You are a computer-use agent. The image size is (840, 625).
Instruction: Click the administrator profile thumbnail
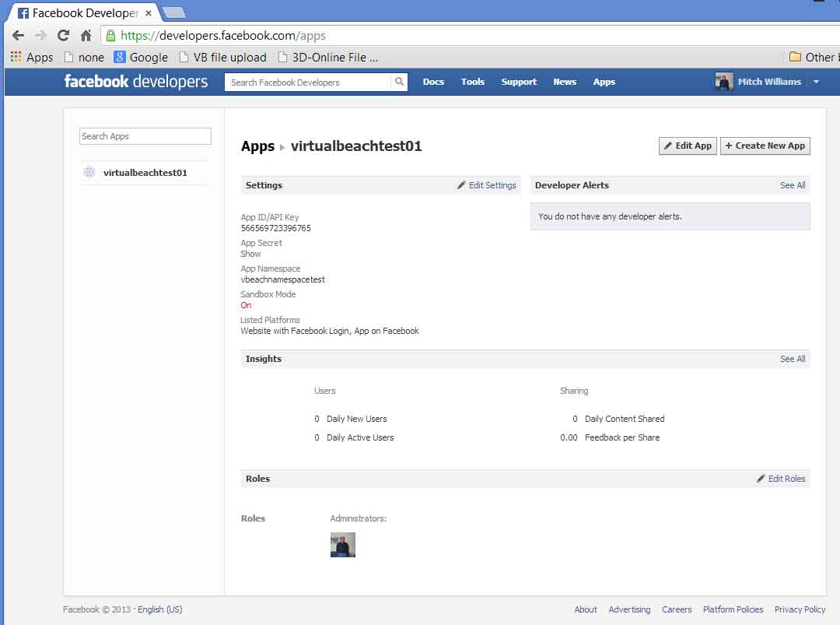pos(343,545)
